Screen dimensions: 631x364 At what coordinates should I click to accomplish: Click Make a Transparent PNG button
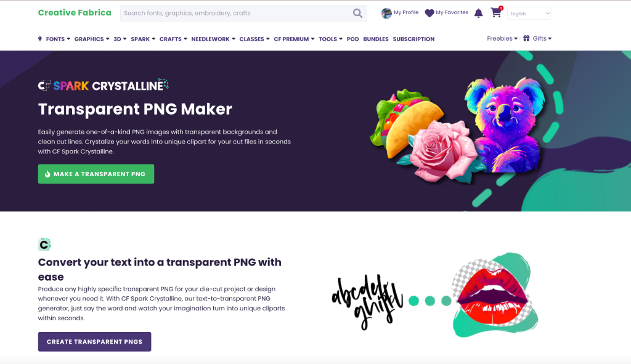tap(96, 174)
